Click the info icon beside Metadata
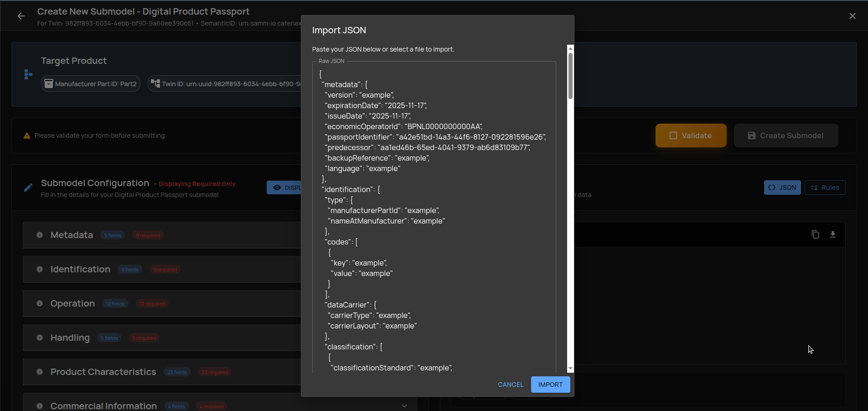868x411 pixels. point(40,235)
